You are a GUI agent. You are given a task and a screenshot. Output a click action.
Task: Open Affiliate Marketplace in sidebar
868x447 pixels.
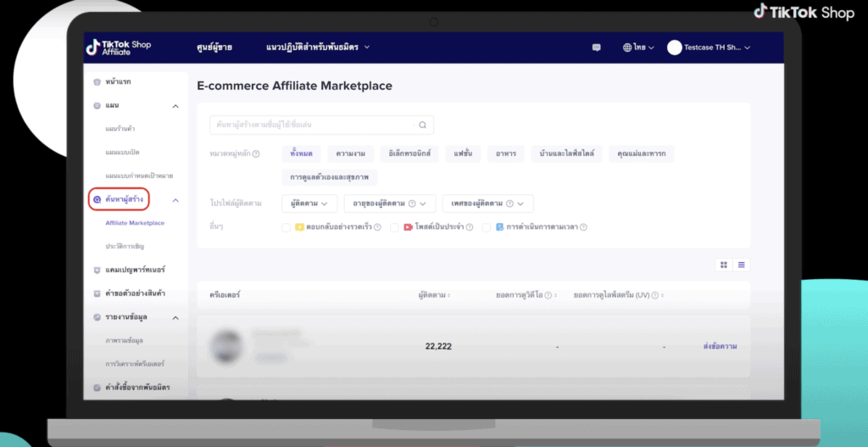point(135,223)
